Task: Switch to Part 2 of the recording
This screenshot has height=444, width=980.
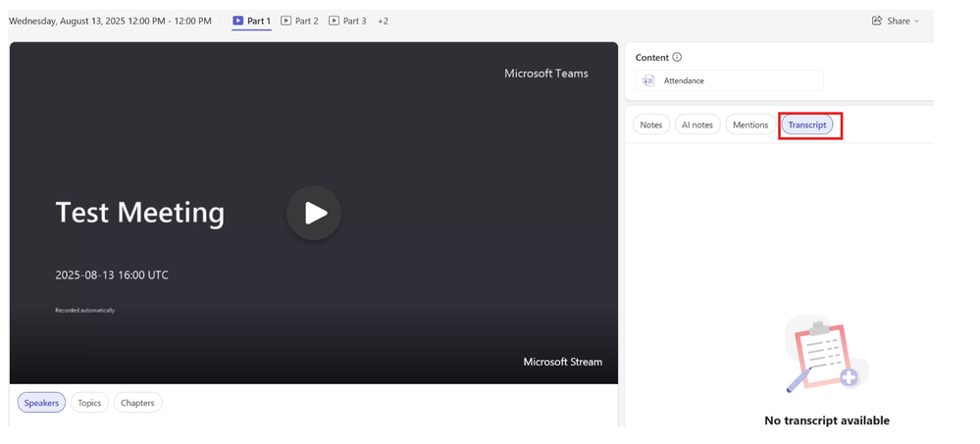Action: point(299,21)
